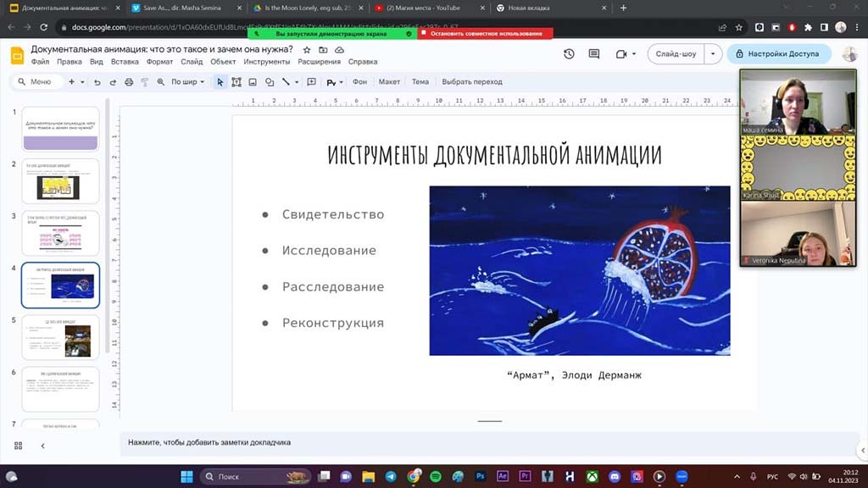Open version history clock icon

click(569, 53)
